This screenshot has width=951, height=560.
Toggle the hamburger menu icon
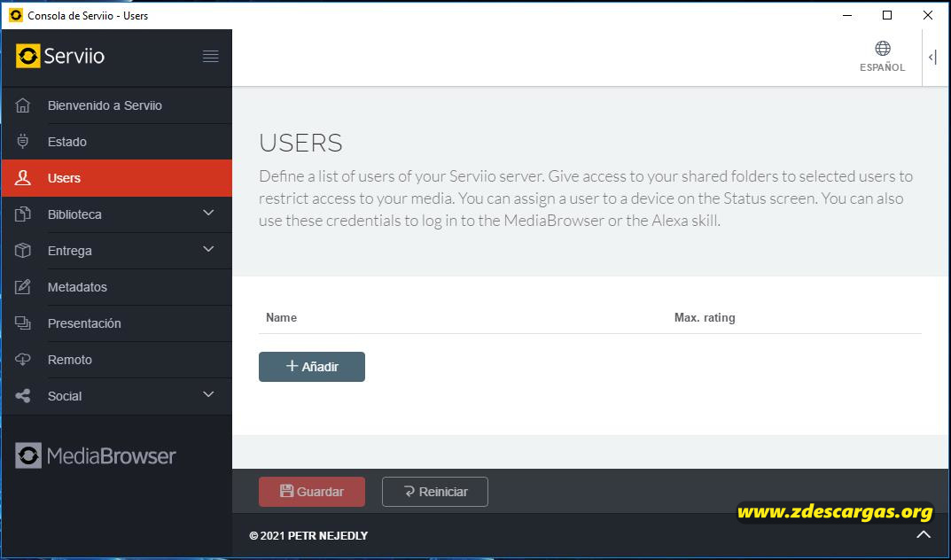point(210,57)
